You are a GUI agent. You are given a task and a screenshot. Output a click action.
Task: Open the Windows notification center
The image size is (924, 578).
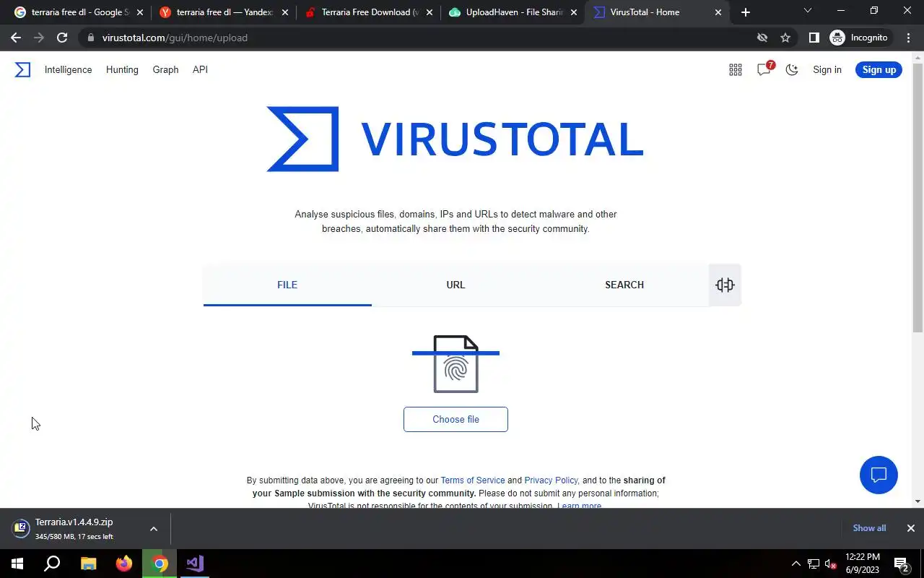[x=902, y=564]
